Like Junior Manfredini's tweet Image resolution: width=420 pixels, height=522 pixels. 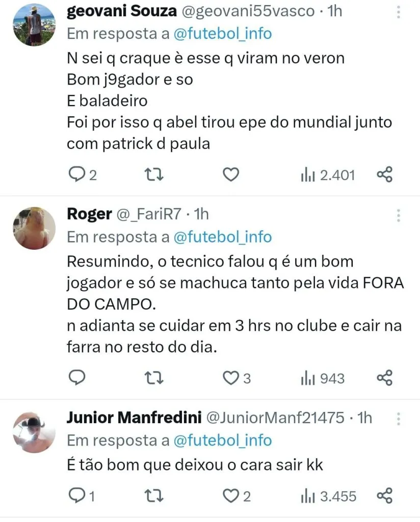coord(231,495)
